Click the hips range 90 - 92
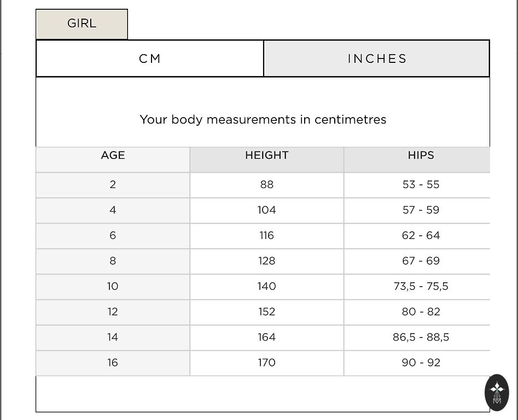The height and width of the screenshot is (420, 518). click(421, 363)
